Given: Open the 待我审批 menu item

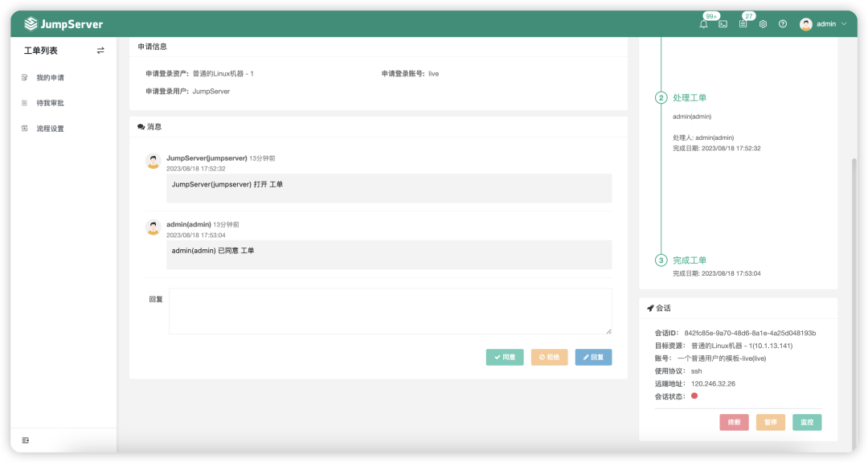Looking at the screenshot, I should (x=51, y=103).
